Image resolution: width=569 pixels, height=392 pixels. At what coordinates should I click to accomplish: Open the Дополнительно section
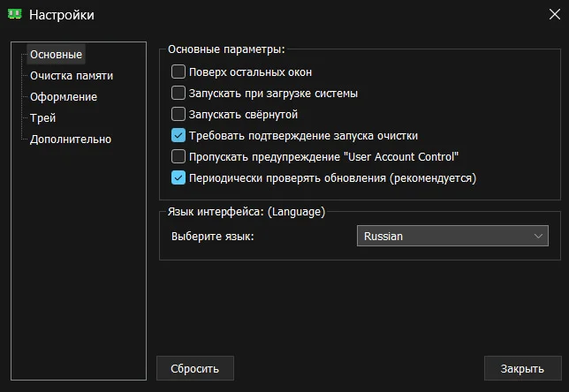pyautogui.click(x=70, y=139)
